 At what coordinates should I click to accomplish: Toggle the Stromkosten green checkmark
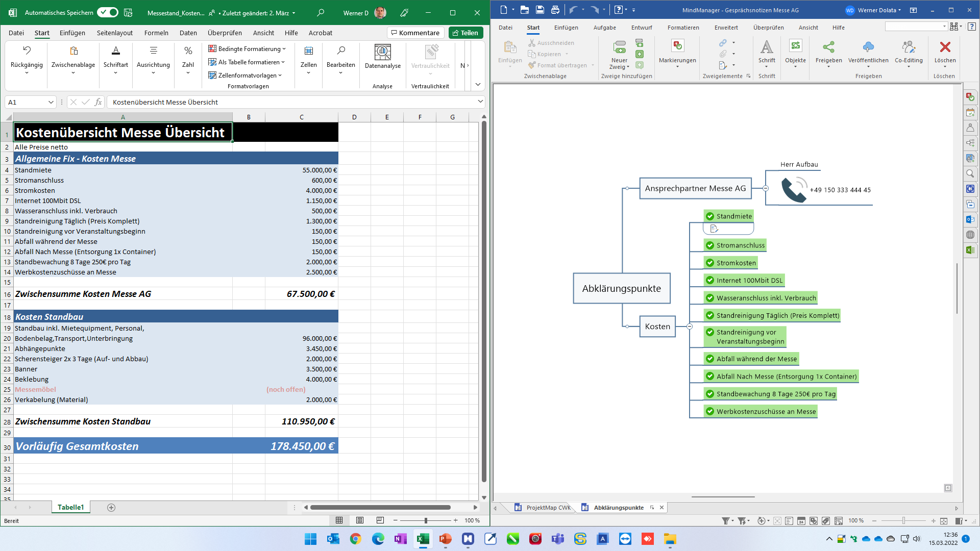(x=709, y=263)
